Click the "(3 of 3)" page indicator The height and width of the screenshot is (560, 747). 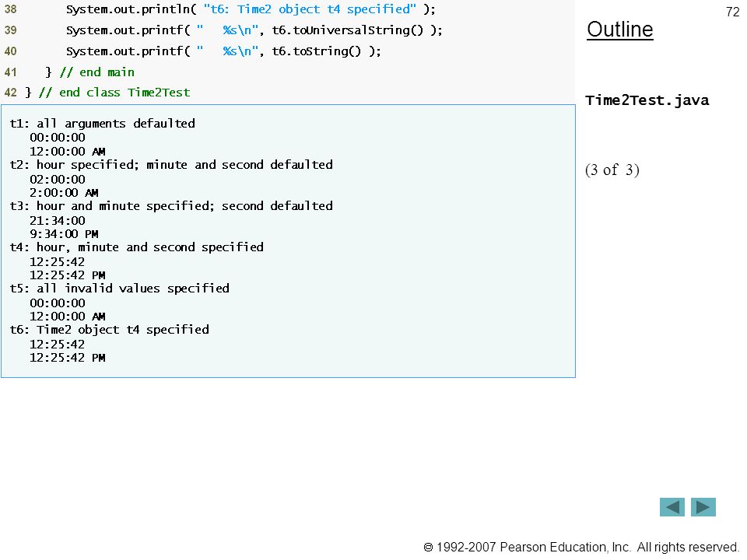coord(612,170)
